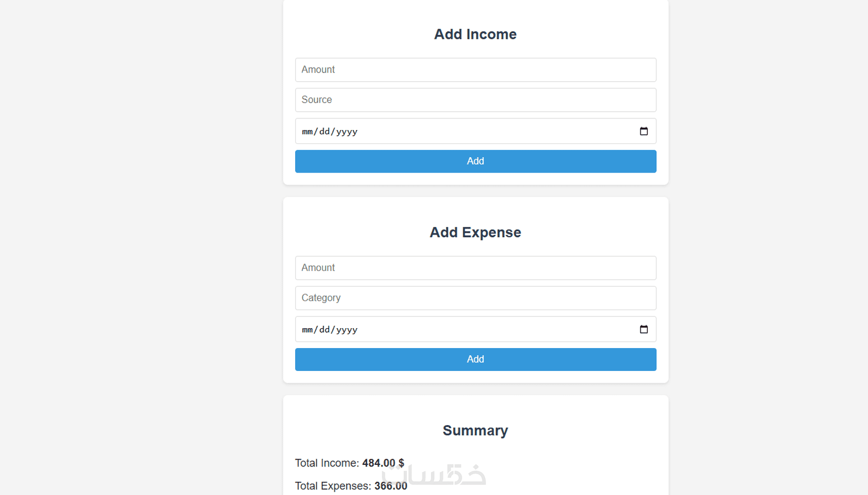Image resolution: width=868 pixels, height=495 pixels.
Task: Click the expense Amount input field
Action: point(475,267)
